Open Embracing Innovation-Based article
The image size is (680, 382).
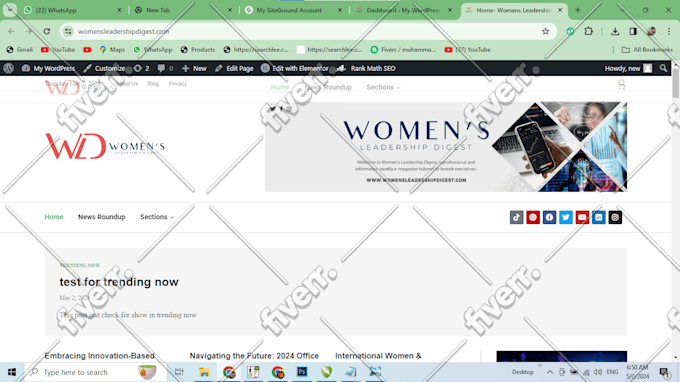pos(99,356)
